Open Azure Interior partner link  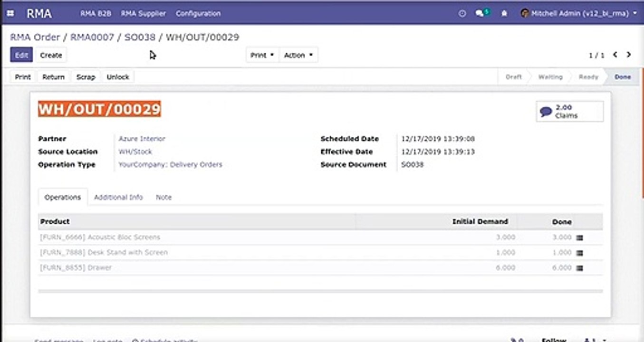click(142, 139)
